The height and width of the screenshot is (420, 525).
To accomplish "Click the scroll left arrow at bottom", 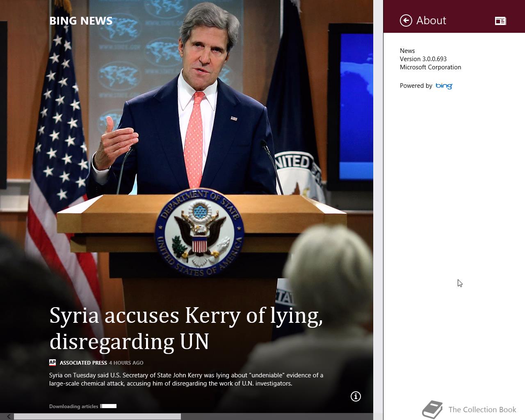I will [8, 416].
